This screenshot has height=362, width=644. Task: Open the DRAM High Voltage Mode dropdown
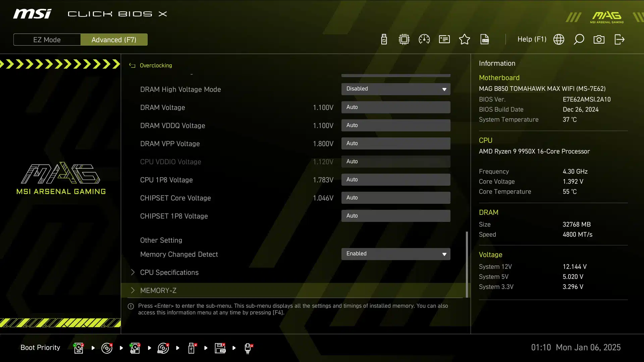(x=396, y=89)
